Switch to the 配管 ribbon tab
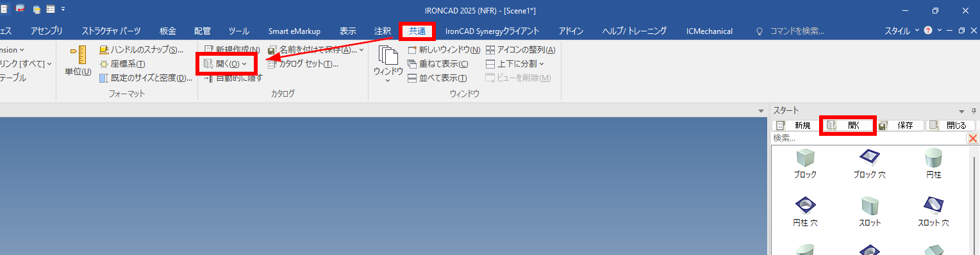 pyautogui.click(x=202, y=31)
